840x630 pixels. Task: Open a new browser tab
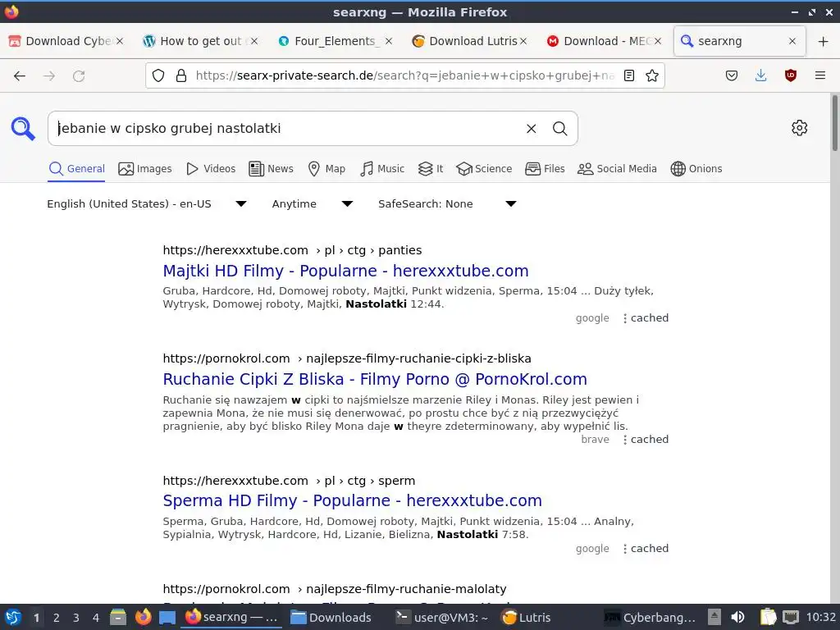click(824, 41)
